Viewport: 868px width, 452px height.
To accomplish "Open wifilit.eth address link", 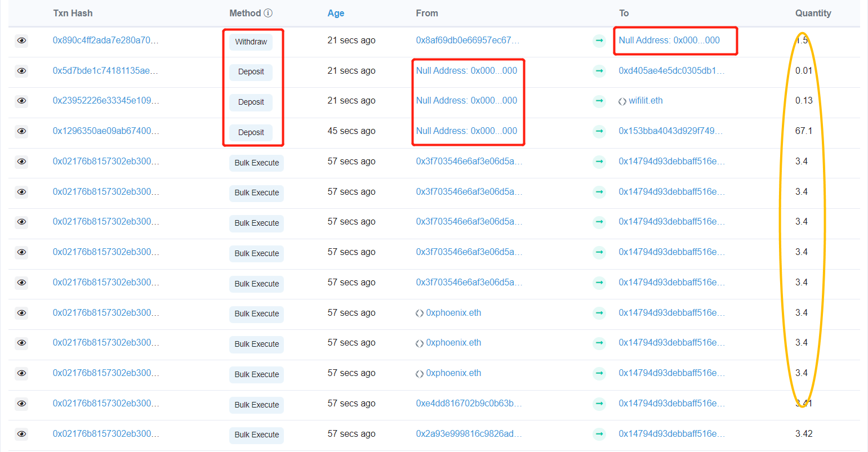I will pyautogui.click(x=646, y=101).
